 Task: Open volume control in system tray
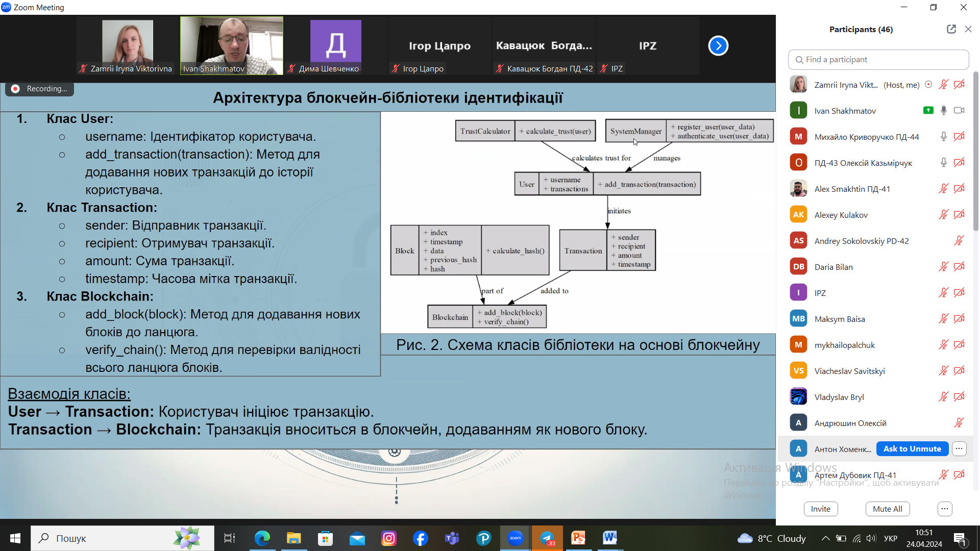tap(871, 538)
